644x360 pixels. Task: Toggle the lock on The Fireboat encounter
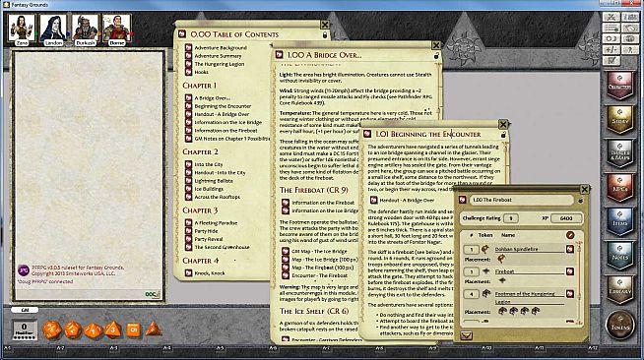pyautogui.click(x=580, y=200)
